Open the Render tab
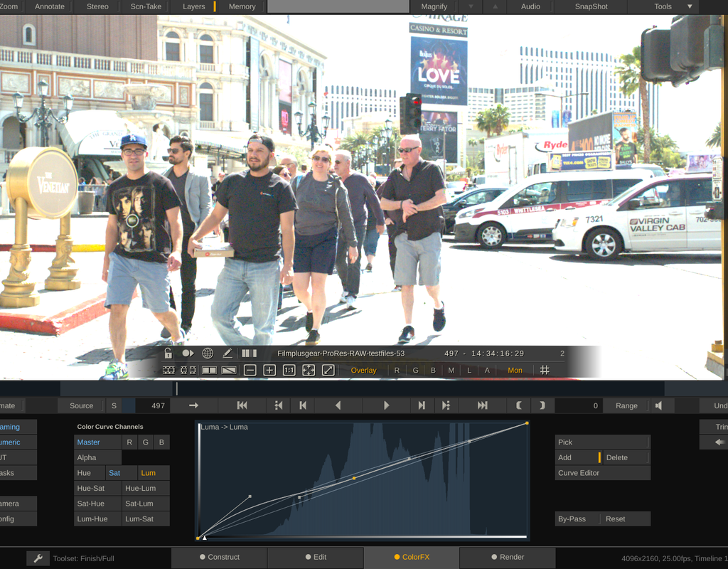This screenshot has height=569, width=728. point(508,557)
